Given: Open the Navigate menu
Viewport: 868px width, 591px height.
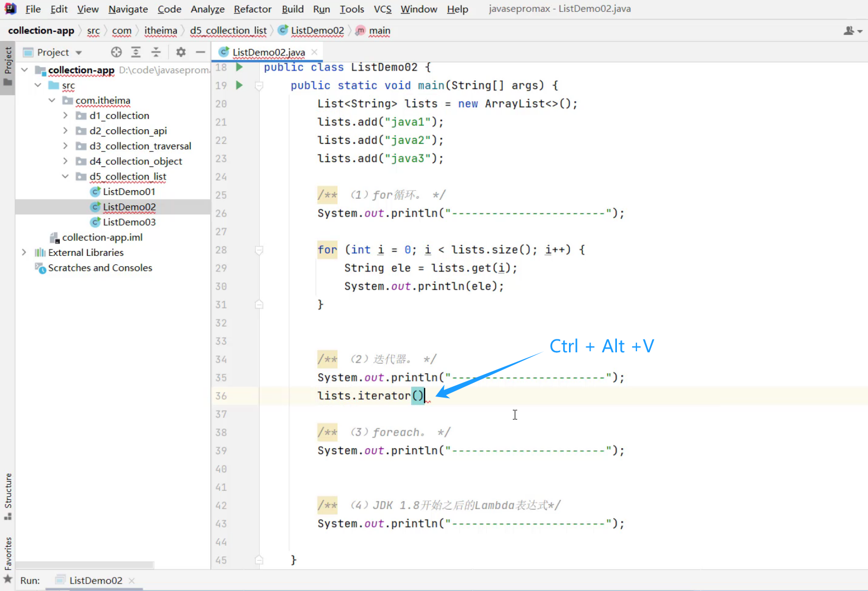Looking at the screenshot, I should [128, 9].
